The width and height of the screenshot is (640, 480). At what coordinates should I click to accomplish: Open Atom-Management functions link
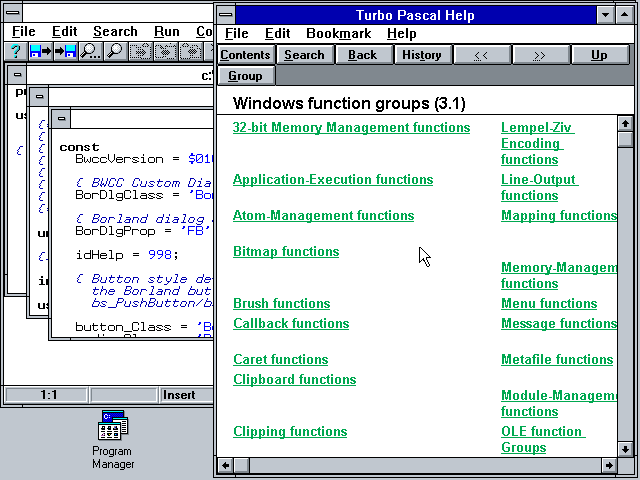pyautogui.click(x=323, y=216)
